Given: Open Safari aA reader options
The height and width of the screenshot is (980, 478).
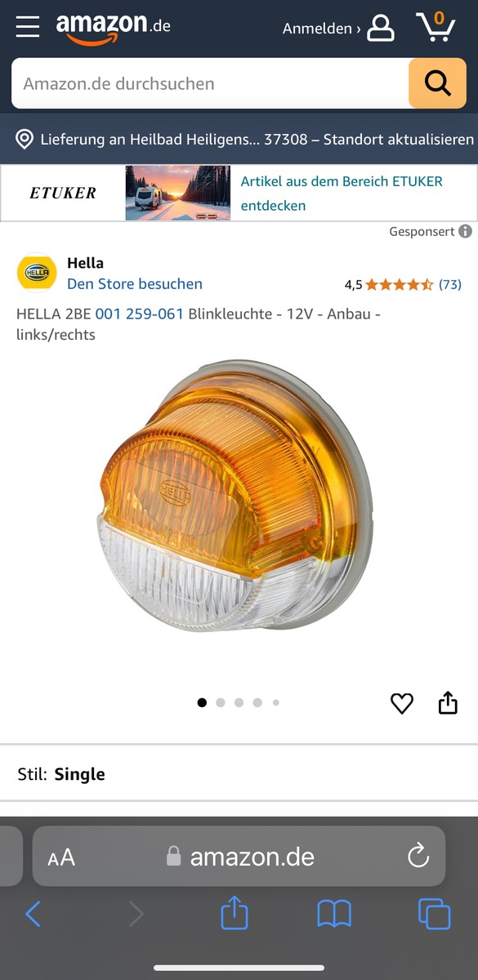Looking at the screenshot, I should pyautogui.click(x=61, y=857).
